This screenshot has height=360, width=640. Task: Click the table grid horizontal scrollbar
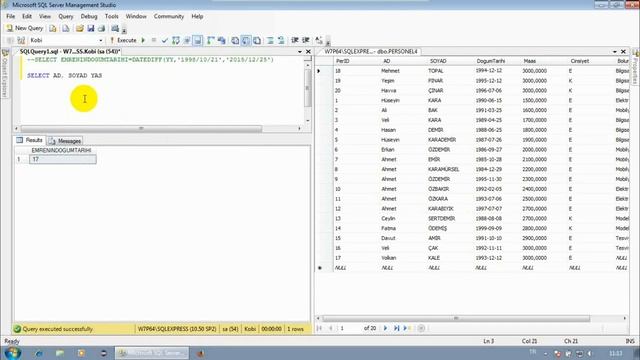point(456,318)
